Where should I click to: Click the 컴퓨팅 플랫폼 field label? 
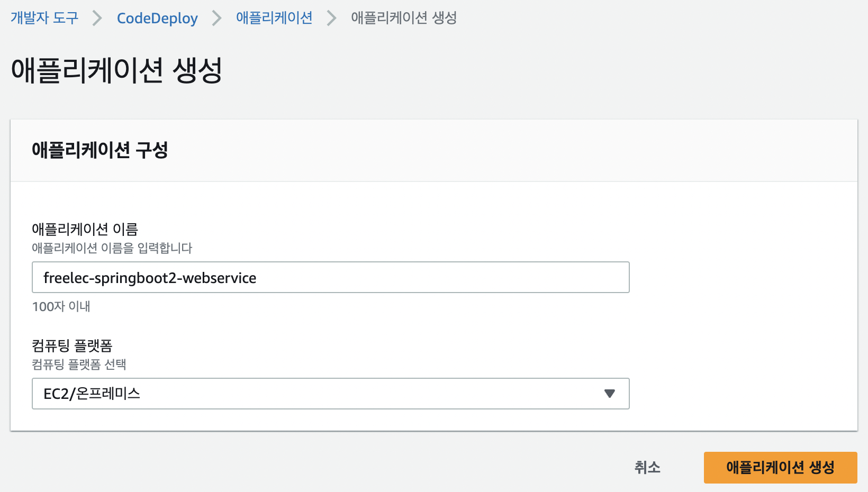coord(72,346)
